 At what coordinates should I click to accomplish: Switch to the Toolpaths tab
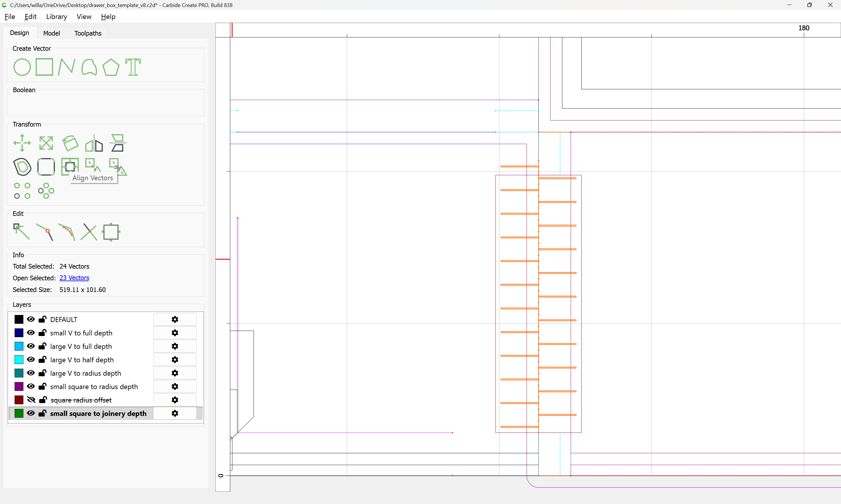[x=88, y=33]
